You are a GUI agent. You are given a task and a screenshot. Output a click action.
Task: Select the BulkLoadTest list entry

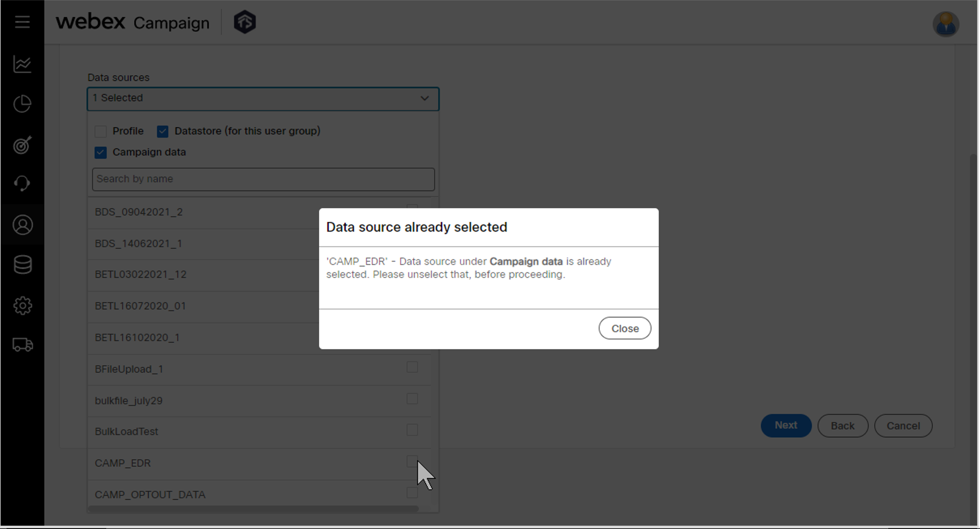click(259, 432)
